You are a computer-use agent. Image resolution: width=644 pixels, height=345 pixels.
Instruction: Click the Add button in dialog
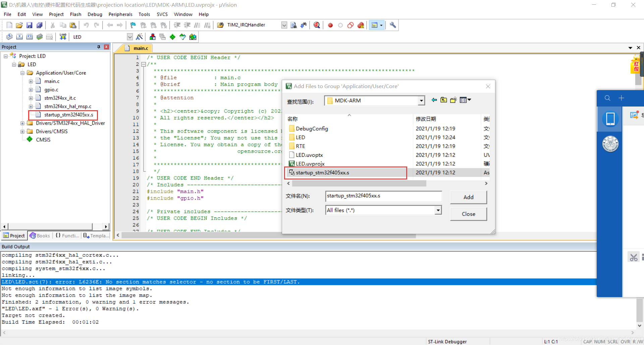[468, 197]
